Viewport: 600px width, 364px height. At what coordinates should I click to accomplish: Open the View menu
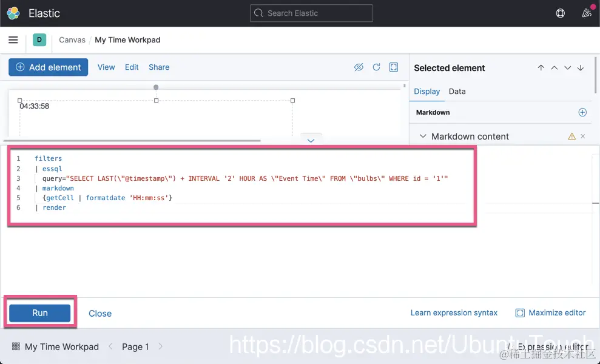(x=106, y=67)
